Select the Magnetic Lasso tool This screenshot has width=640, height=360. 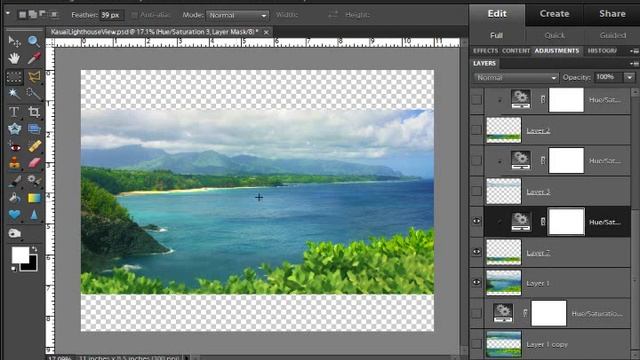click(x=34, y=76)
